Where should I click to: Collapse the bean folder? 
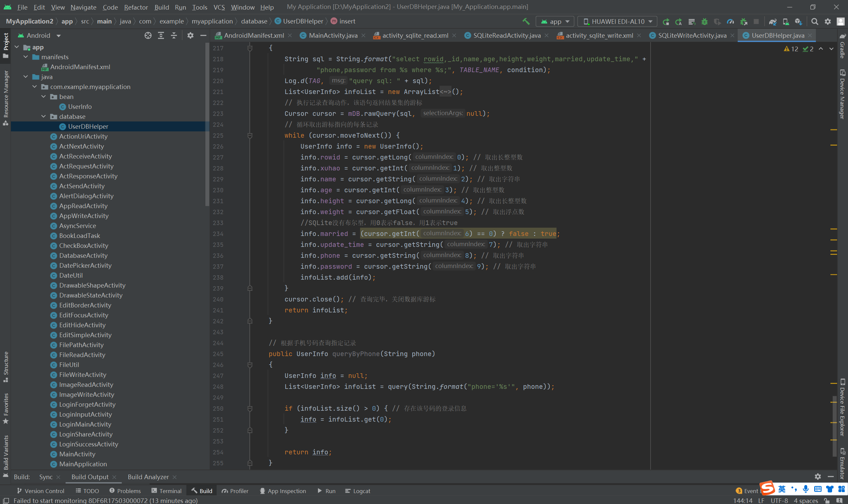click(43, 97)
